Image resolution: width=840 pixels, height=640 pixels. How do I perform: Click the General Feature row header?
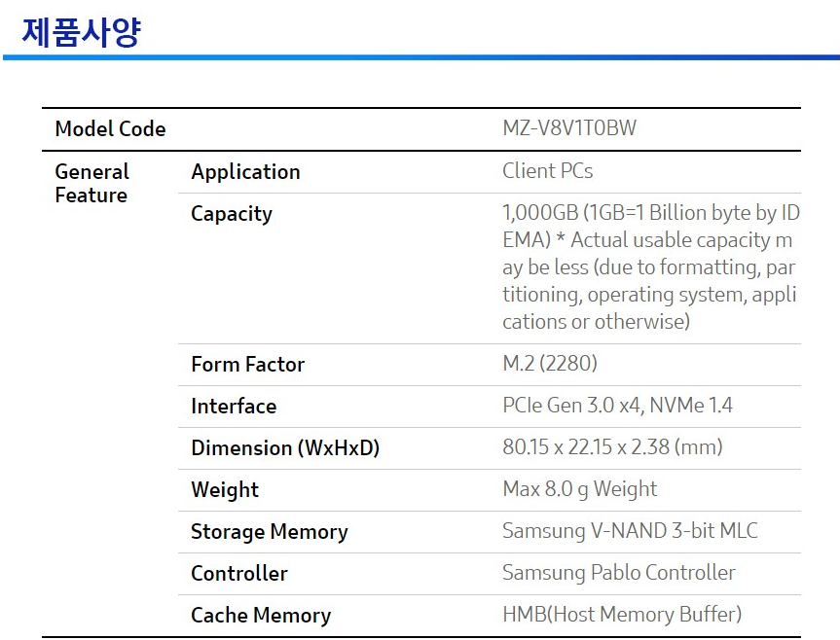pyautogui.click(x=91, y=184)
